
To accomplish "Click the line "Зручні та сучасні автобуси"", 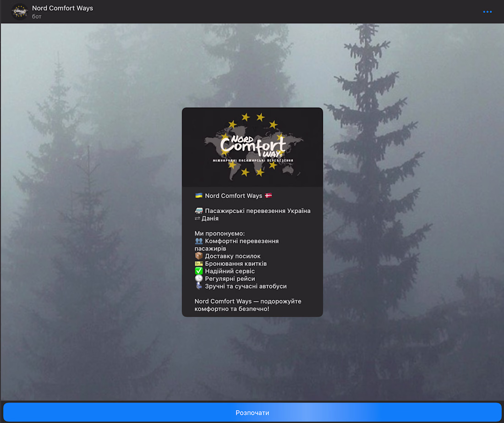I will coord(246,286).
